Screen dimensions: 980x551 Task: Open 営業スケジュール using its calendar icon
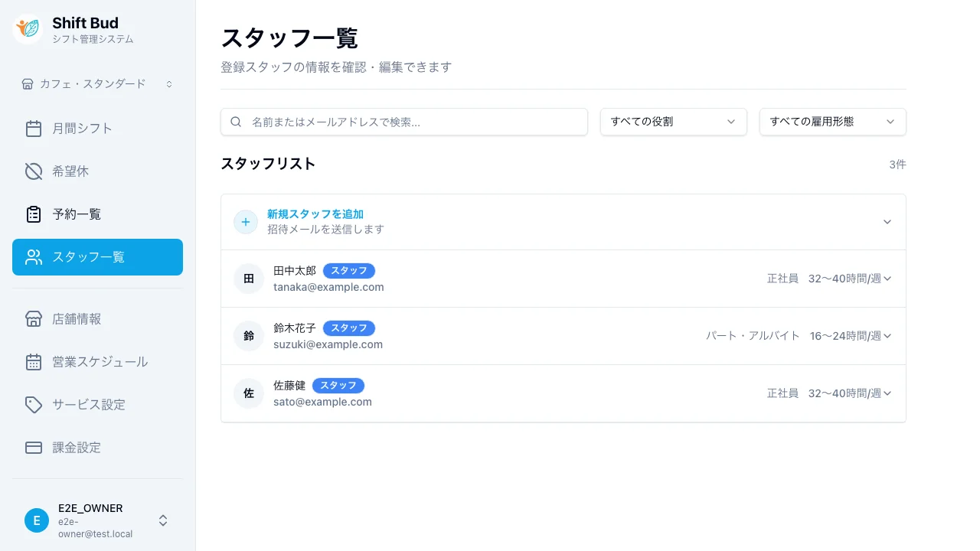click(34, 361)
